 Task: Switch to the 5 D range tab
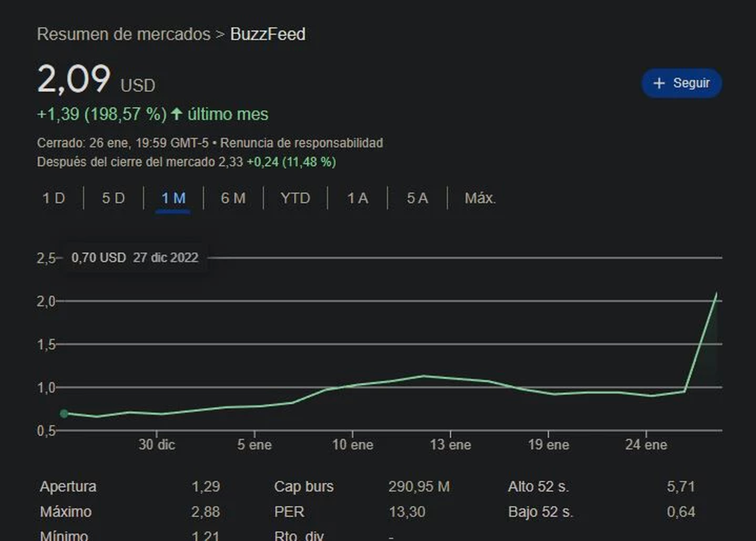click(x=113, y=198)
